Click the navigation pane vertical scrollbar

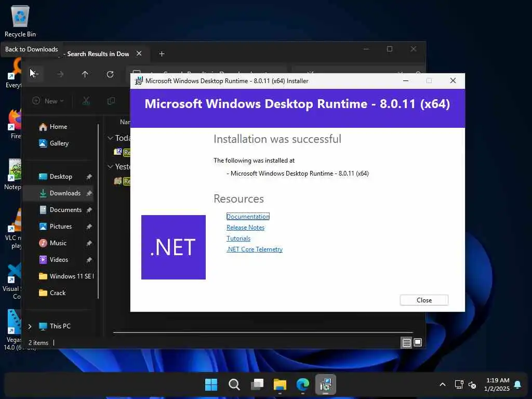pyautogui.click(x=98, y=211)
